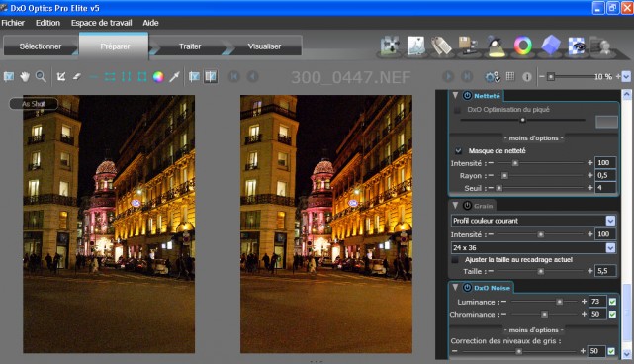
Task: Go to first image arrow button
Action: coord(234,76)
